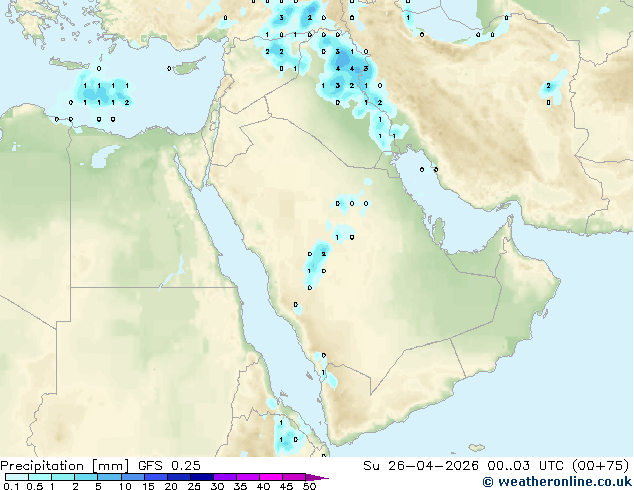Click the 'Precipitation [mm]' title text
This screenshot has width=634, height=490.
[65, 466]
